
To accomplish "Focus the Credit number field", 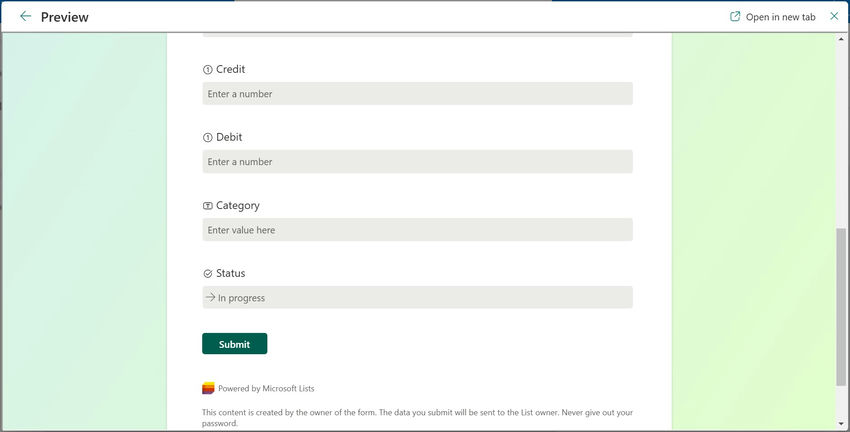I will click(x=417, y=94).
